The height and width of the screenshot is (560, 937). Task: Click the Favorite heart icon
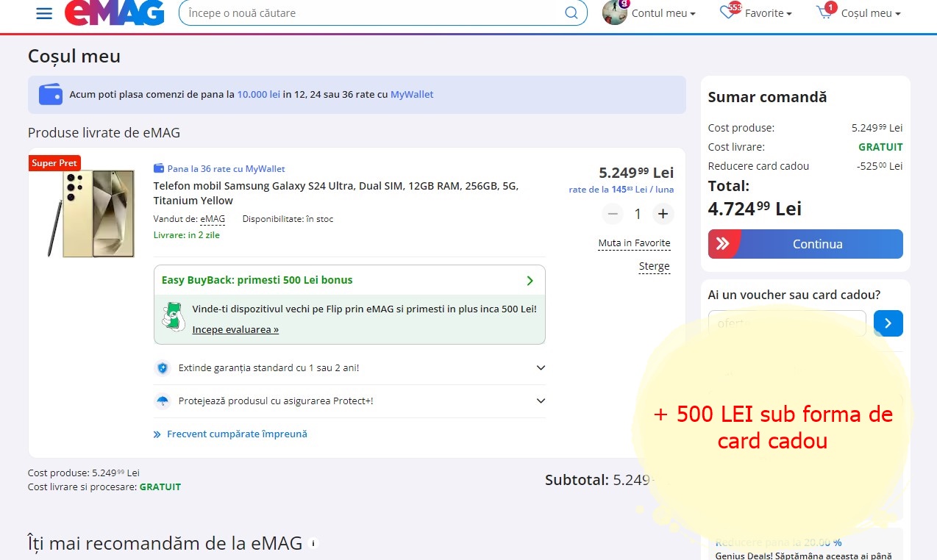point(728,12)
